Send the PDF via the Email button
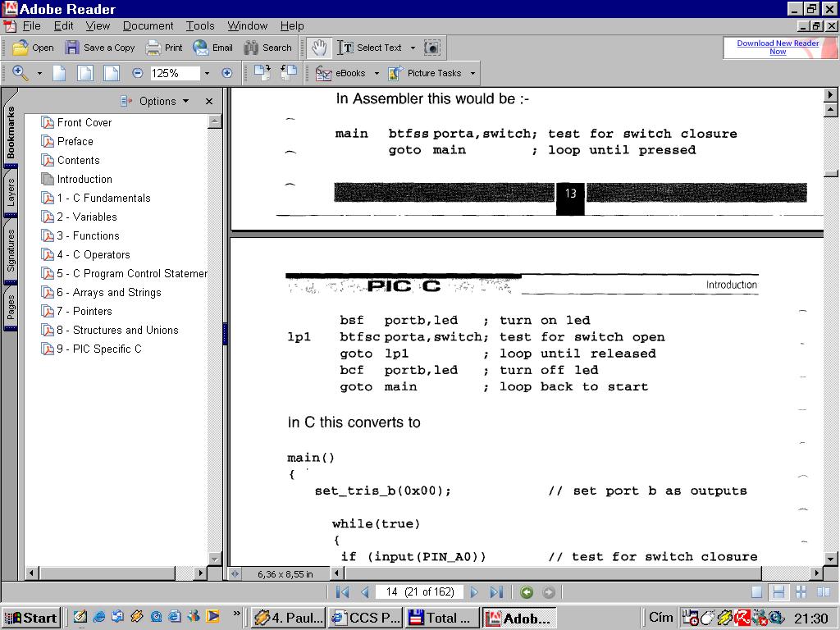This screenshot has height=630, width=840. 213,48
